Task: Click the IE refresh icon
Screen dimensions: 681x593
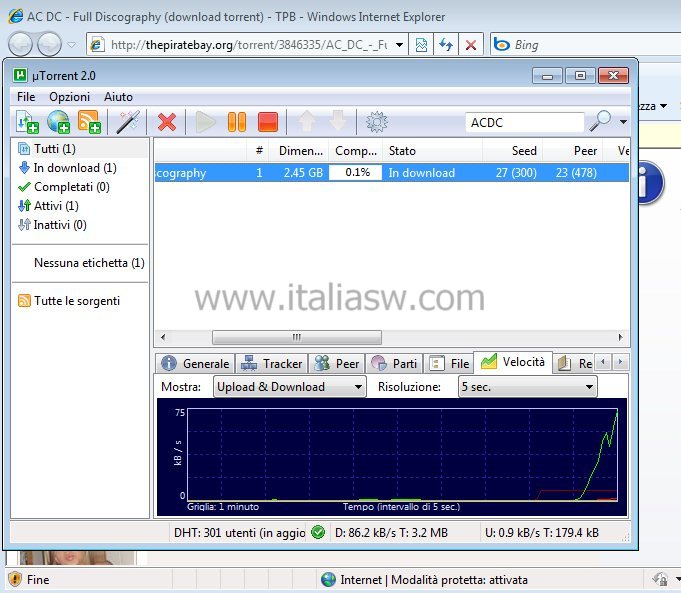Action: (446, 45)
